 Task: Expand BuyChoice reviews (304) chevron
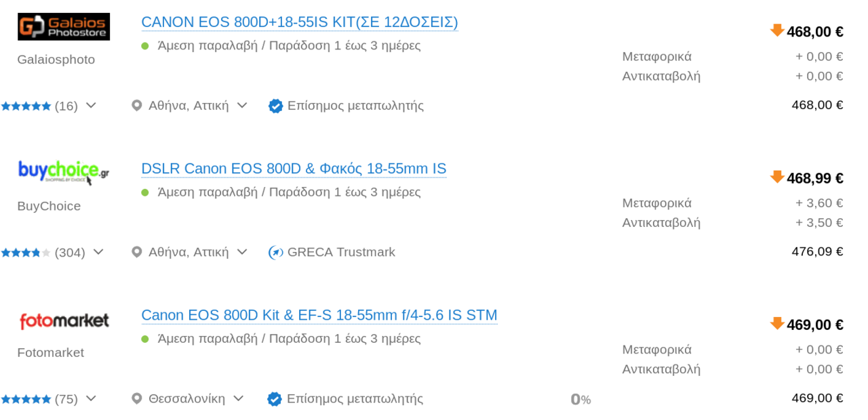[98, 252]
